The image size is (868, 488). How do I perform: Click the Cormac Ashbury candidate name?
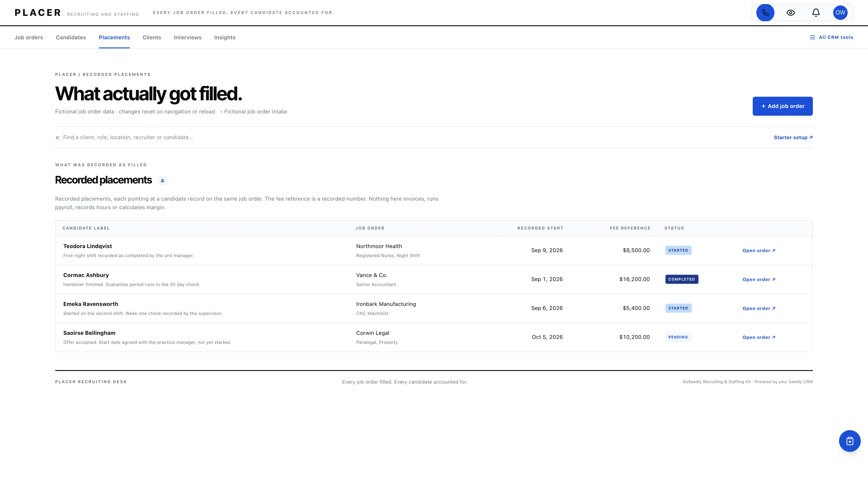pyautogui.click(x=86, y=275)
